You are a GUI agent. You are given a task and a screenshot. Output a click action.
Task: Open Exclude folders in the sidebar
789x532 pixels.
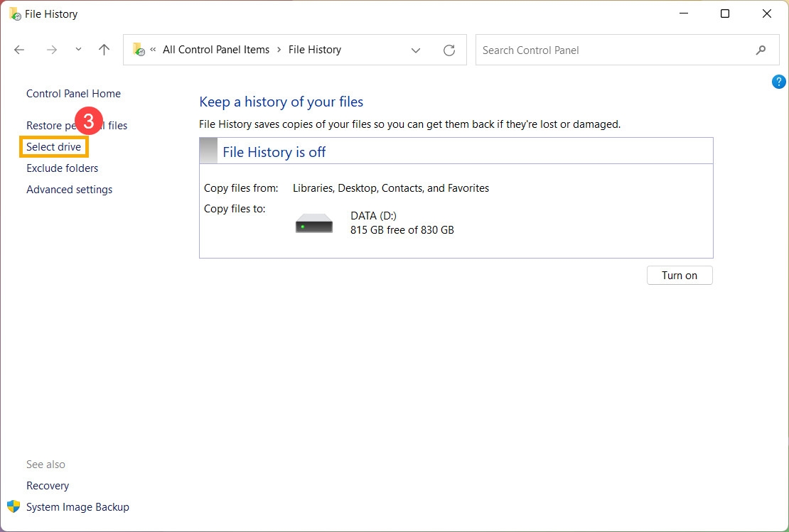[63, 168]
